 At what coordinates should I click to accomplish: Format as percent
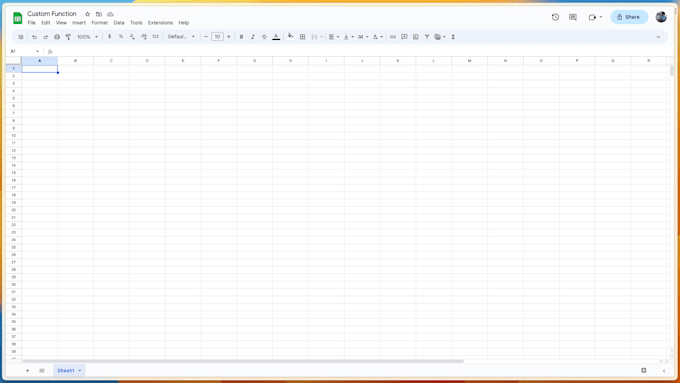point(121,37)
